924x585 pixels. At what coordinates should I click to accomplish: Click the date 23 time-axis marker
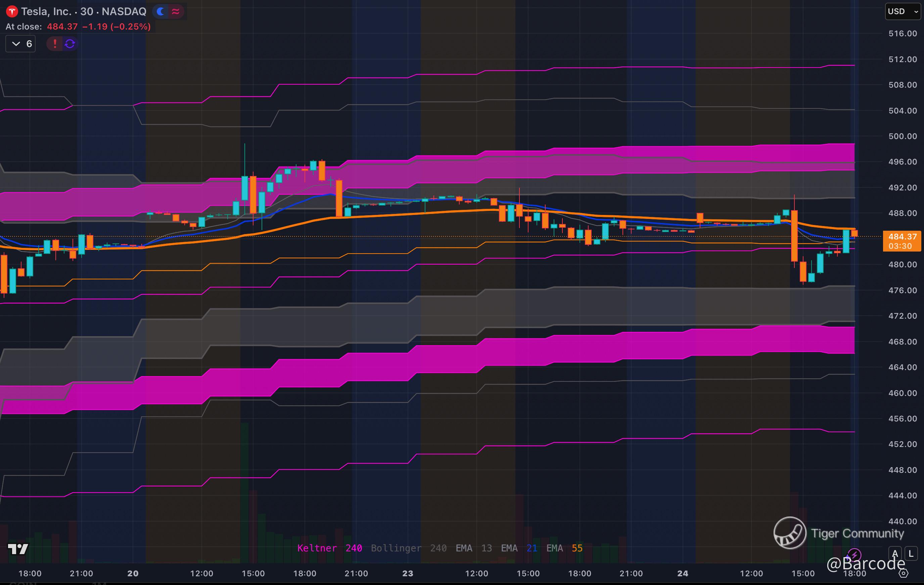coord(408,574)
